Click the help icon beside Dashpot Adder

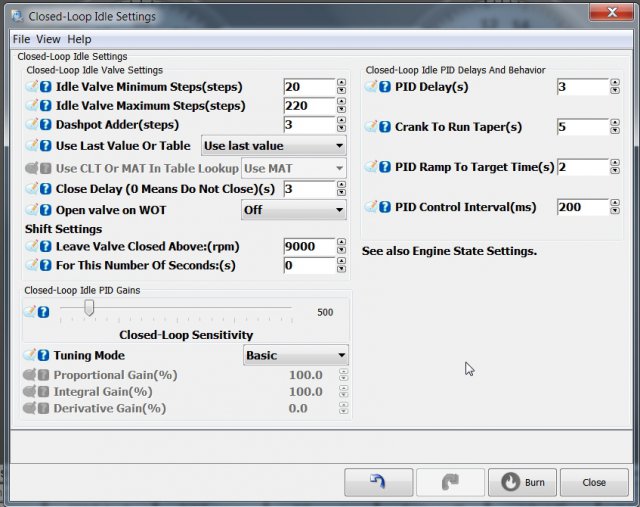pyautogui.click(x=46, y=125)
